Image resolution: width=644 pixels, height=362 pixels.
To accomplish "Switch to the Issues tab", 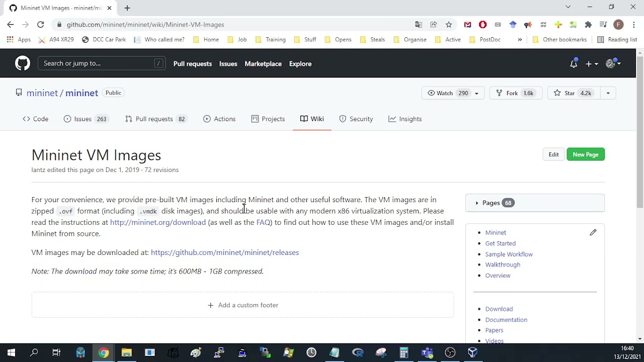I will click(x=86, y=119).
